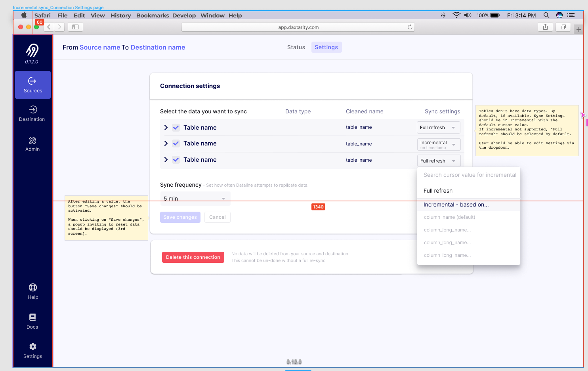Image resolution: width=588 pixels, height=371 pixels.
Task: Switch to the Status tab
Action: (x=296, y=47)
